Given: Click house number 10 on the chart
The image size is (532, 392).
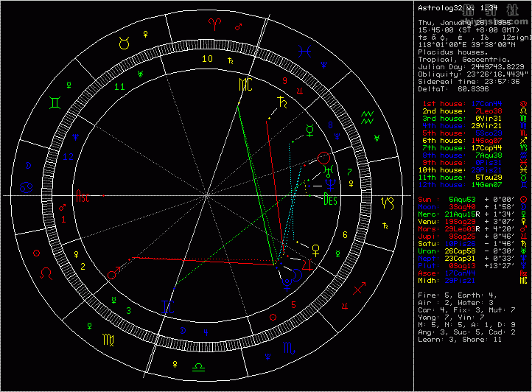Looking at the screenshot, I should [207, 59].
